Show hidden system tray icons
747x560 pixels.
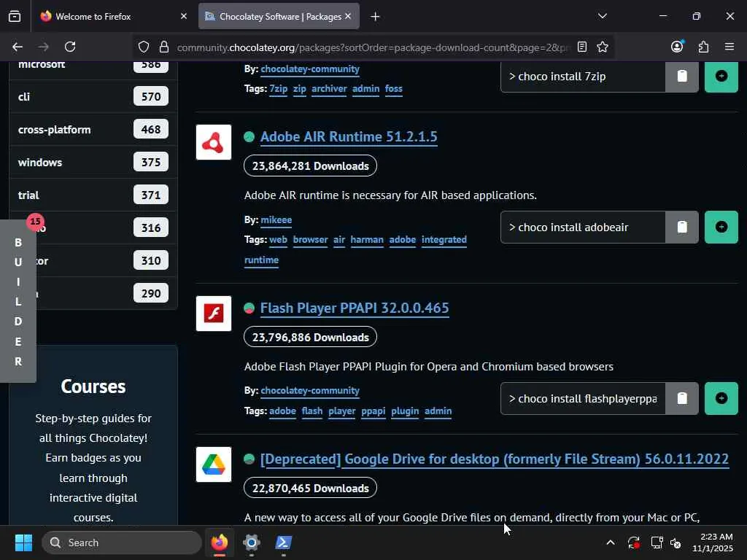click(611, 542)
